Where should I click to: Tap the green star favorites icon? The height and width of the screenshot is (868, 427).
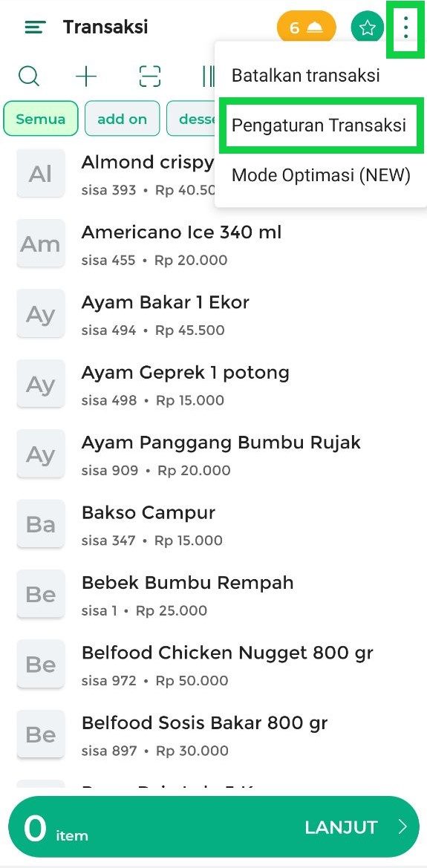tap(367, 27)
